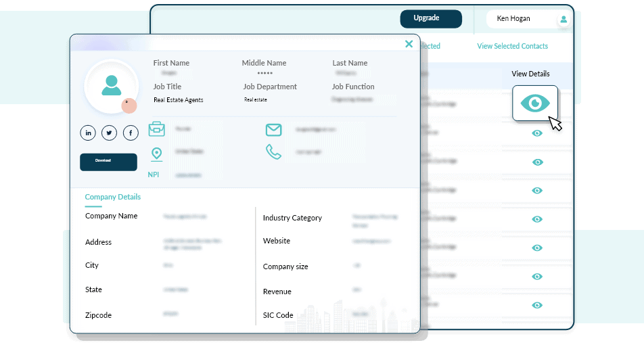Open the LinkedIn profile icon
The image size is (644, 349).
tap(88, 133)
